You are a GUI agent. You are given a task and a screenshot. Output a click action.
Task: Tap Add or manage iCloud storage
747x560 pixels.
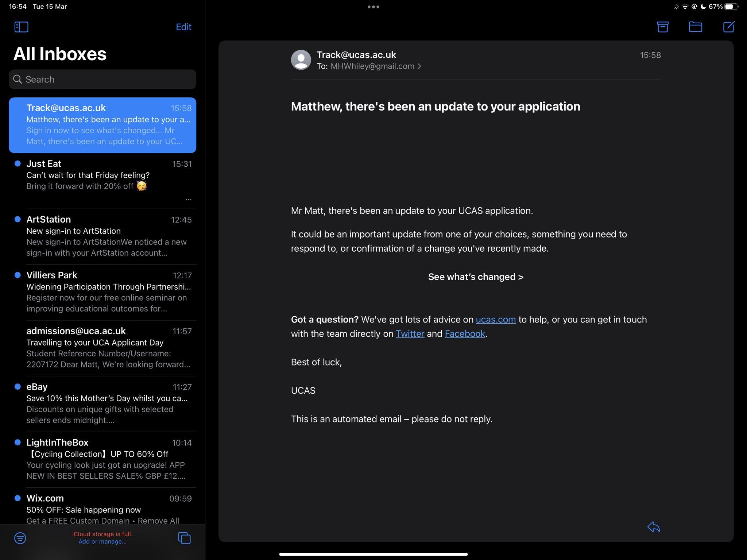(x=102, y=541)
